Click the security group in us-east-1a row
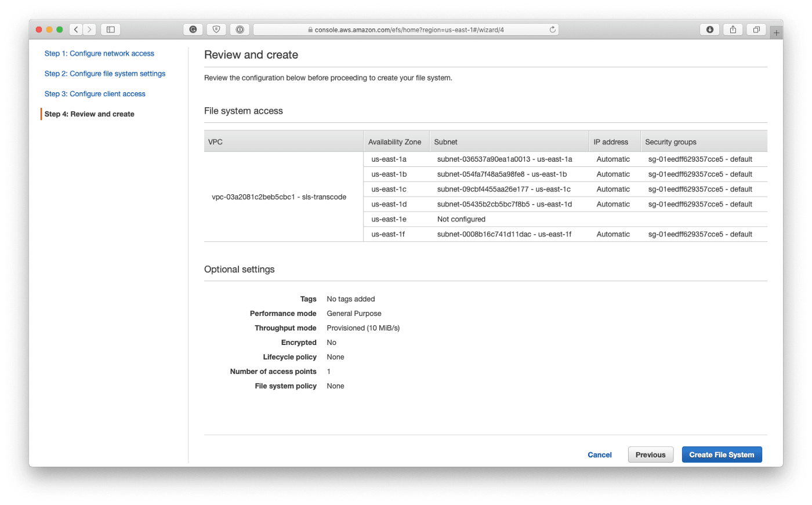Screen dimensions: 812x505 [x=700, y=159]
